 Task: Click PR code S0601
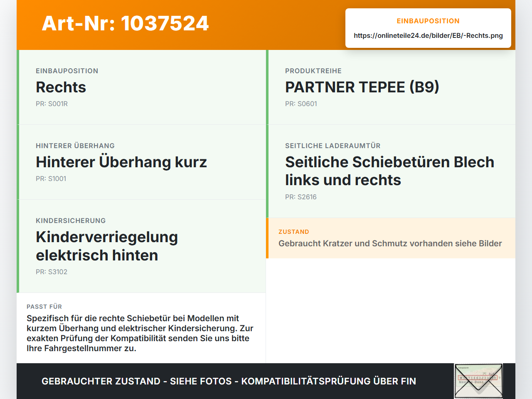(301, 104)
